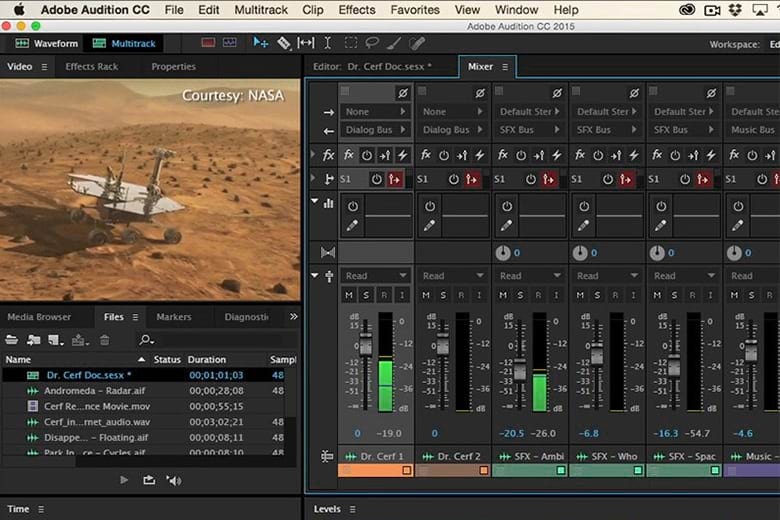Play the selected file preview
Image resolution: width=780 pixels, height=520 pixels.
(124, 480)
